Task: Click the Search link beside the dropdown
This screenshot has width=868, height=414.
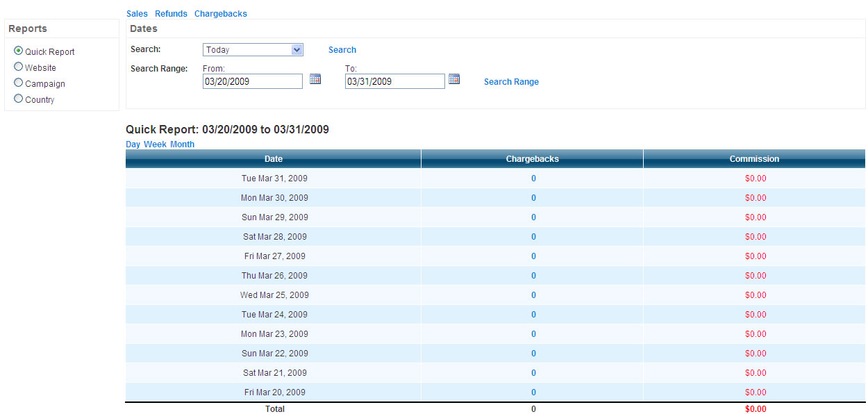Action: pos(342,50)
